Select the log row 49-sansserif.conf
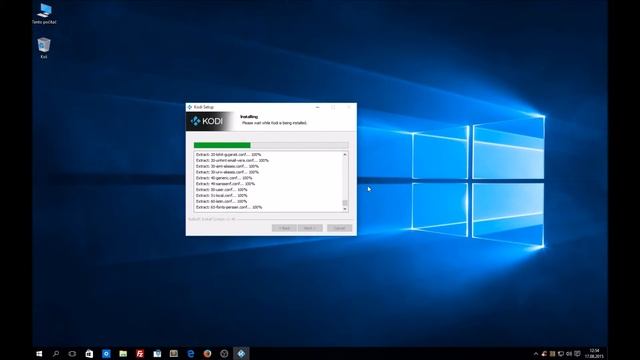This screenshot has width=640, height=360. (x=225, y=184)
